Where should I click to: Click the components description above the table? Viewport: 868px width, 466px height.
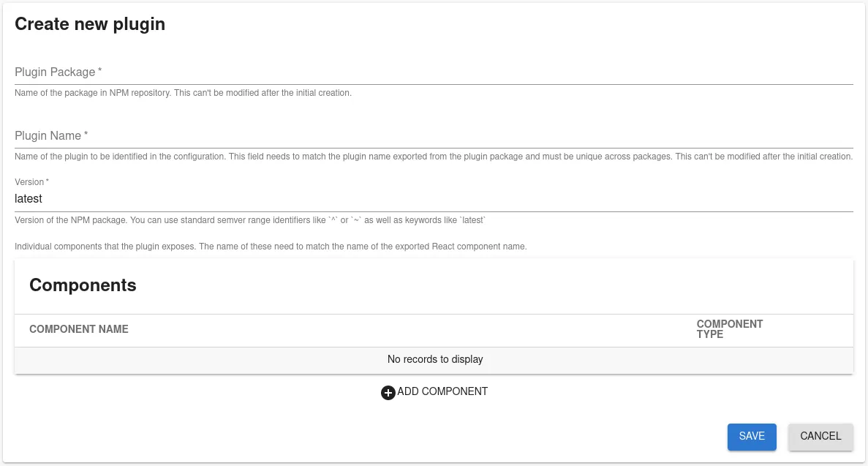click(x=271, y=247)
